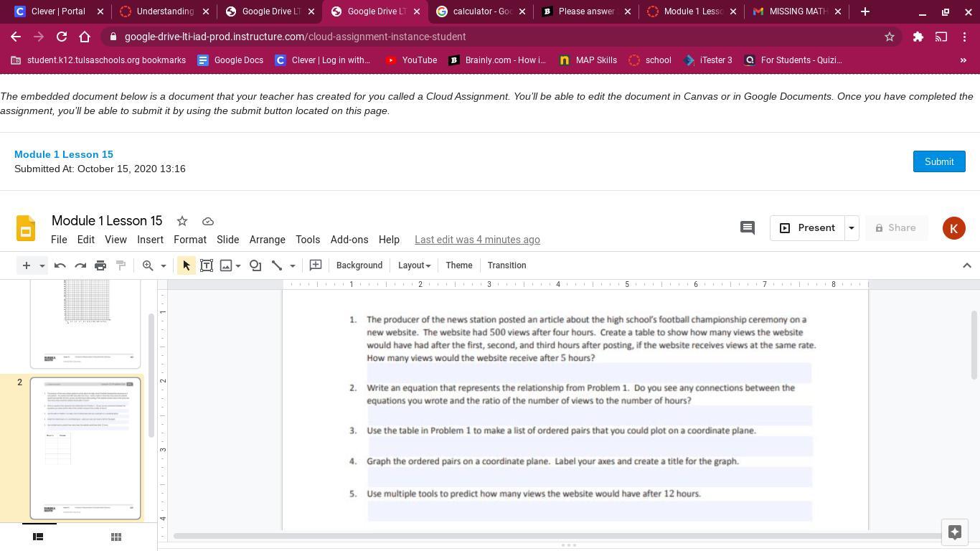Open the Explore button

click(954, 532)
